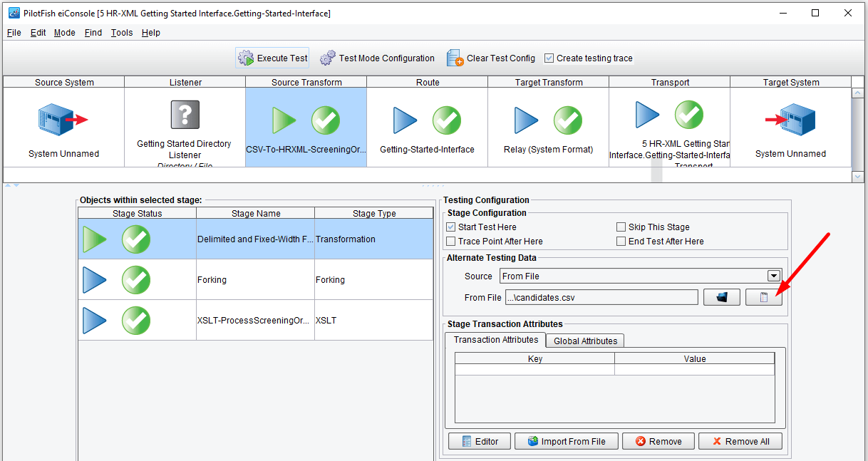Click the Remove All button
The image size is (868, 461).
[740, 442]
